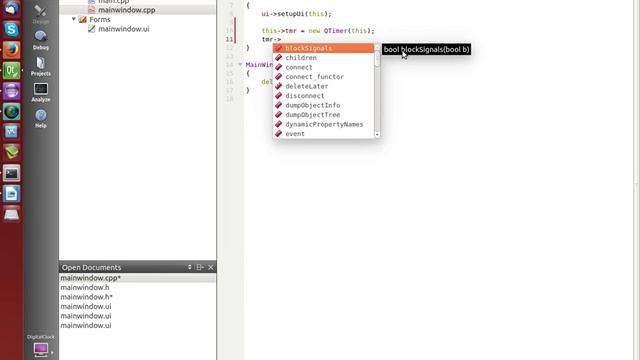640x360 pixels.
Task: Switch to mainwindow.h* open document
Action: click(x=138, y=297)
